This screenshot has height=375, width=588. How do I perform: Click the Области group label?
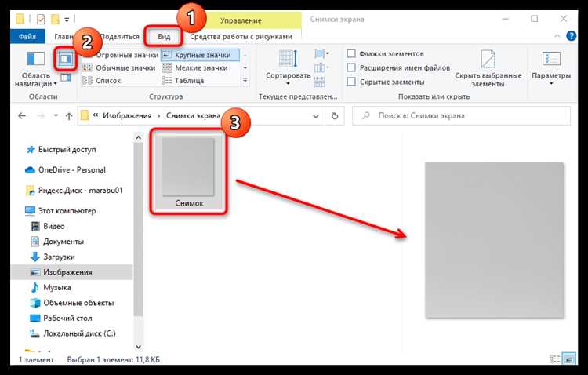click(43, 96)
